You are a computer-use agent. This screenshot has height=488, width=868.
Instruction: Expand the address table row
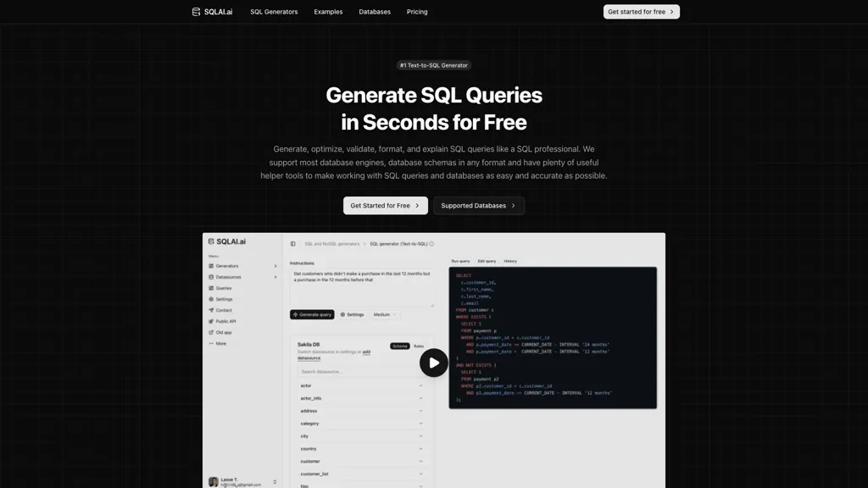coord(361,411)
